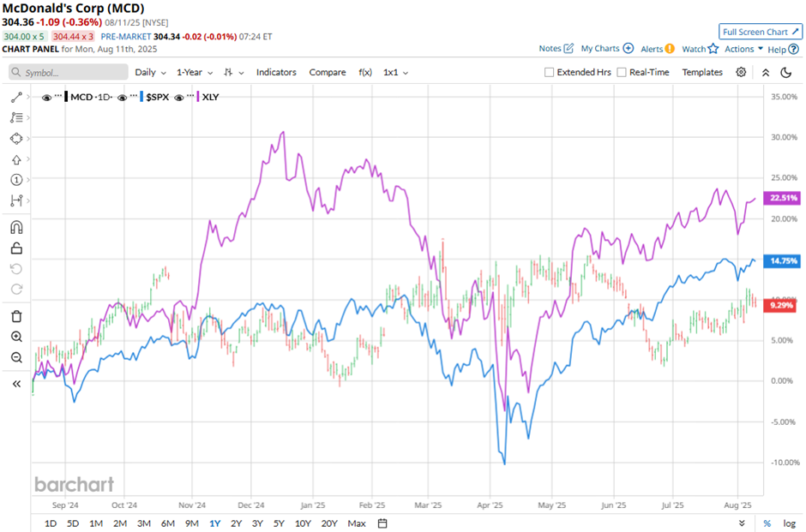Select the 2Y time range

[x=236, y=523]
